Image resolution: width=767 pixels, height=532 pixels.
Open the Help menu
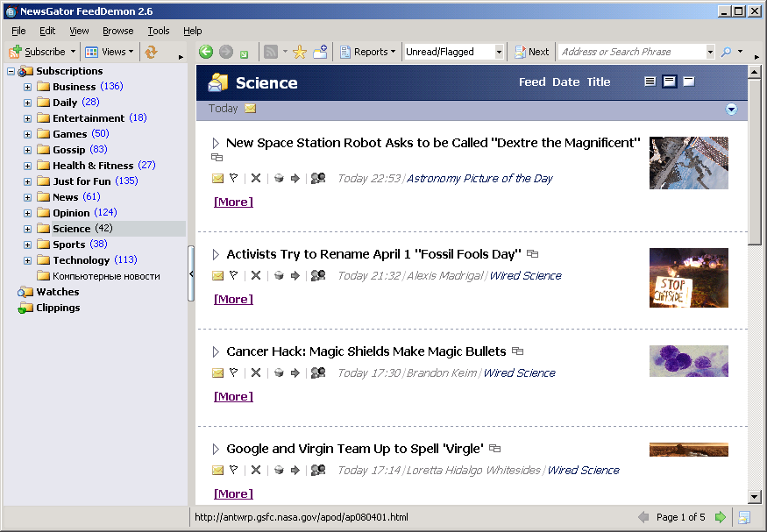[x=192, y=31]
